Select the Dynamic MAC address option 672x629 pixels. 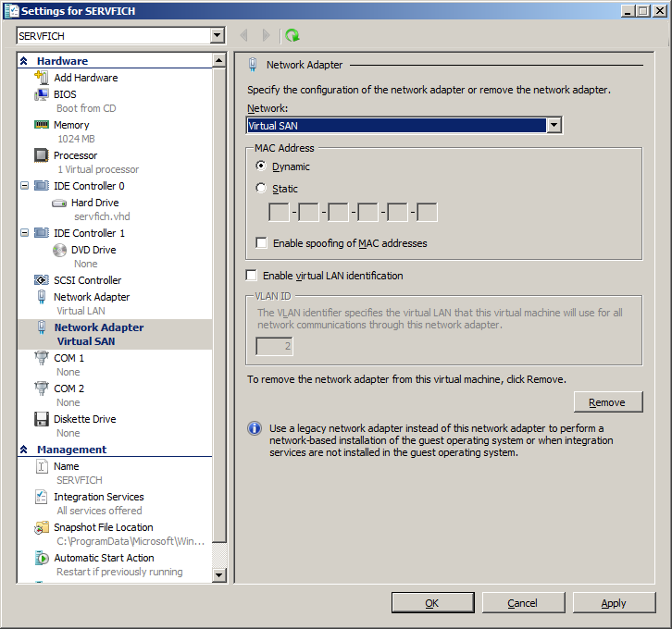pos(261,166)
